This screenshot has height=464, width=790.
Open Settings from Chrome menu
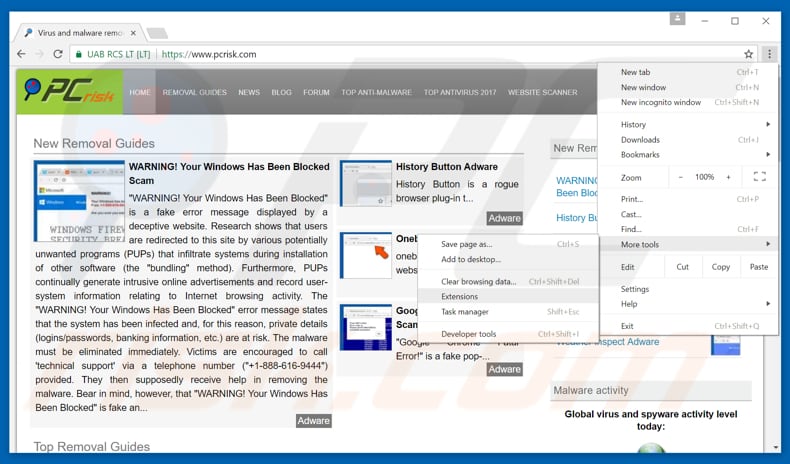(x=688, y=289)
